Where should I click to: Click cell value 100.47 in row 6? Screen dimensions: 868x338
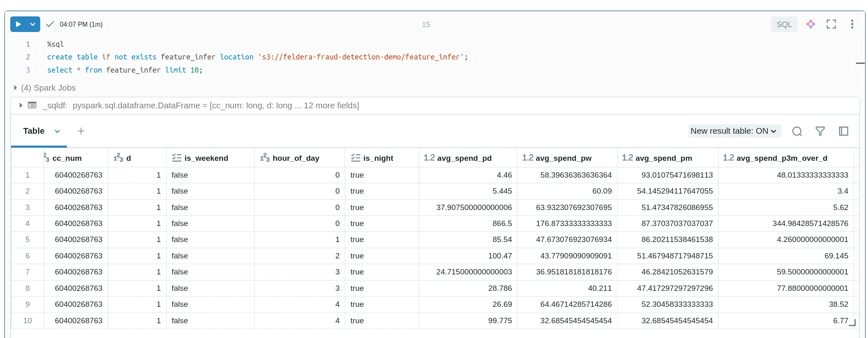click(x=500, y=256)
